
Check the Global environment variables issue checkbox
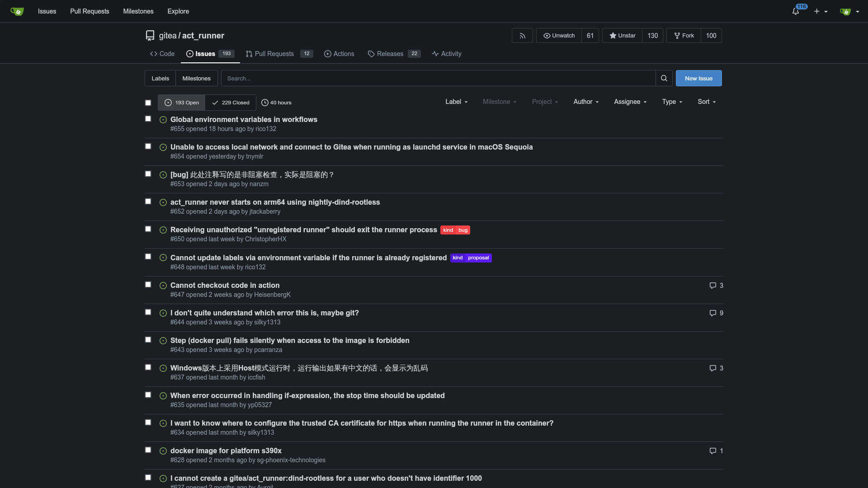point(148,119)
